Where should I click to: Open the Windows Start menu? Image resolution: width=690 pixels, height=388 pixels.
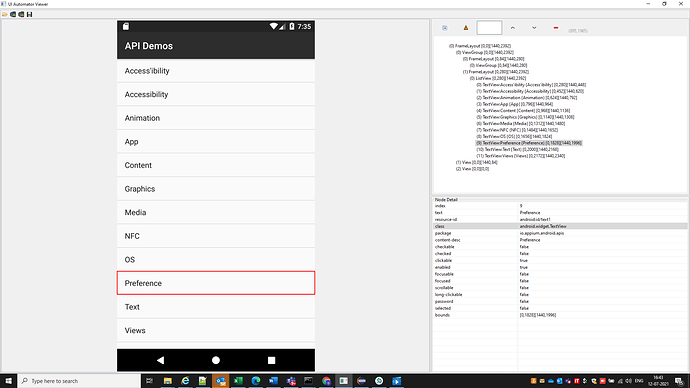point(8,381)
